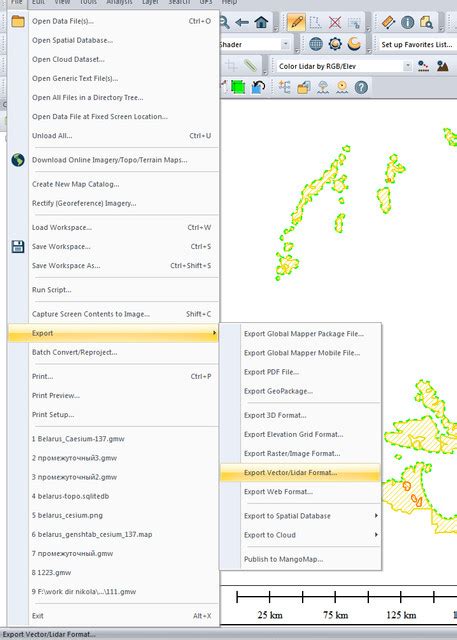The width and height of the screenshot is (457, 640).
Task: Open the Color Lidar by RGB/Elev dropdown
Action: [407, 66]
